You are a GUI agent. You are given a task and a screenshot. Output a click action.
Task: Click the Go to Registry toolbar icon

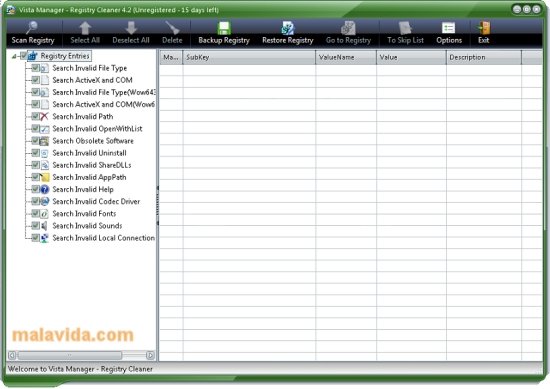pos(348,28)
